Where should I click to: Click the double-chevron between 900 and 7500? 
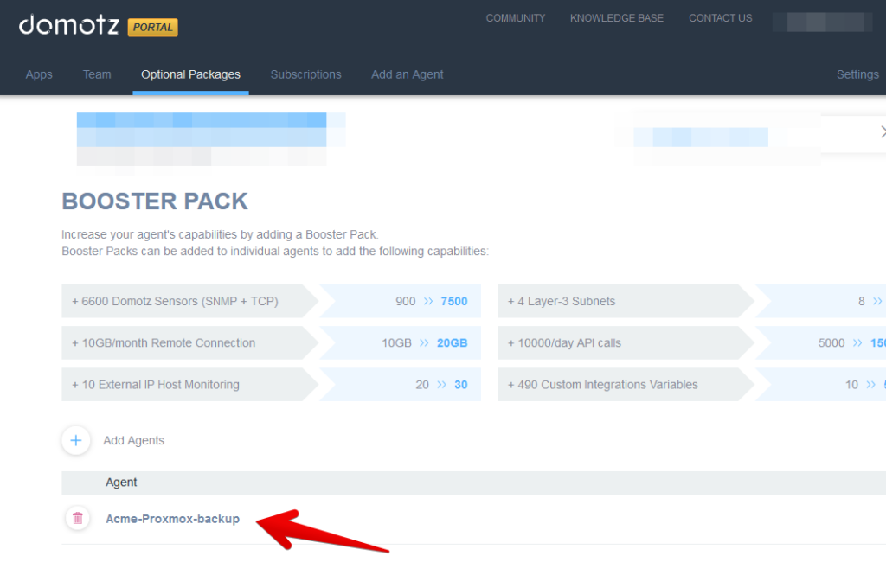427,301
